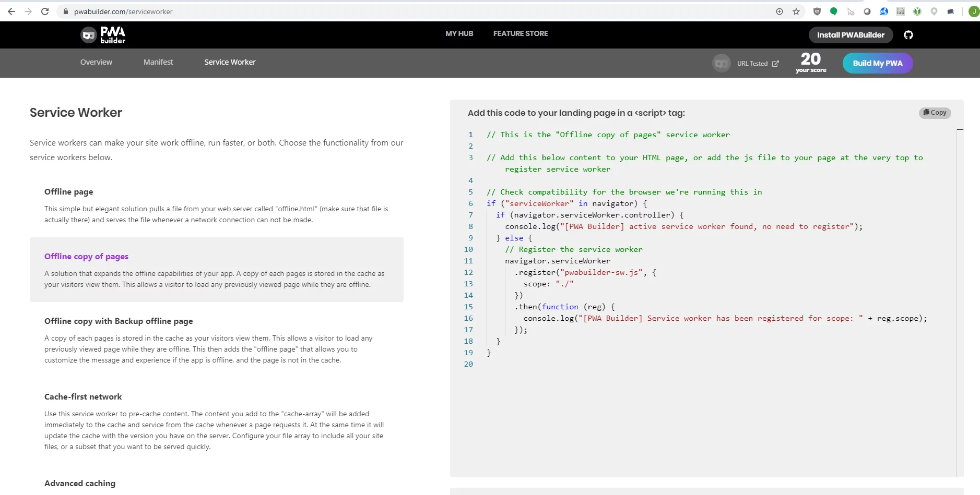Screen dimensions: 980x495
Task: Copy the script code with the Copy button
Action: pyautogui.click(x=935, y=113)
